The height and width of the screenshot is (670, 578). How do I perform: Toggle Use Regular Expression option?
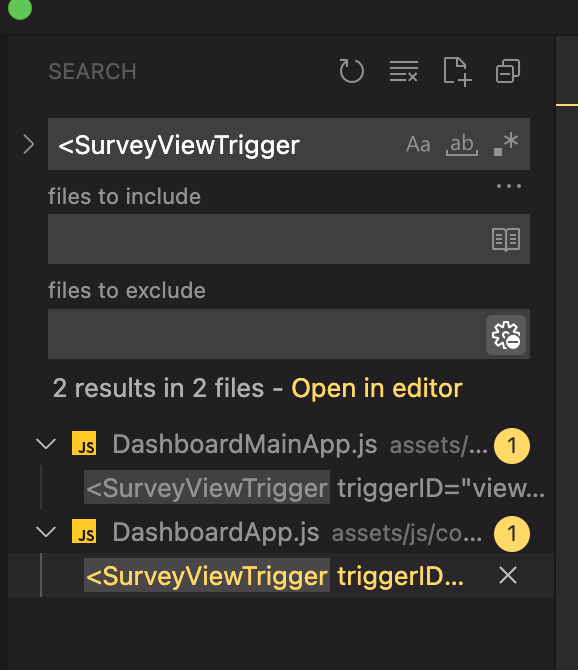coord(506,144)
